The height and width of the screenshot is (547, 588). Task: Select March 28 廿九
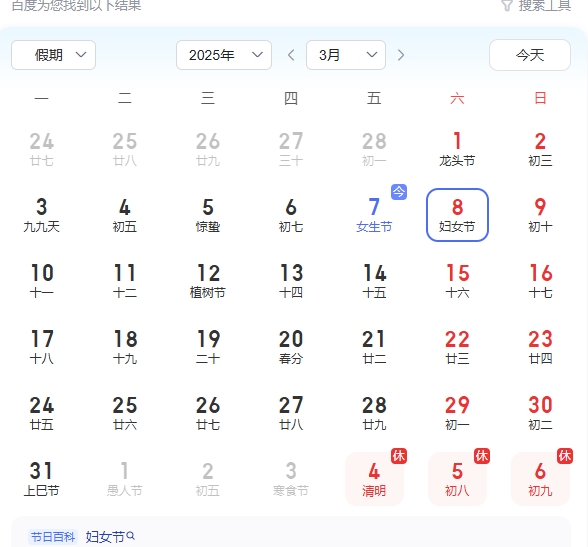pyautogui.click(x=374, y=413)
